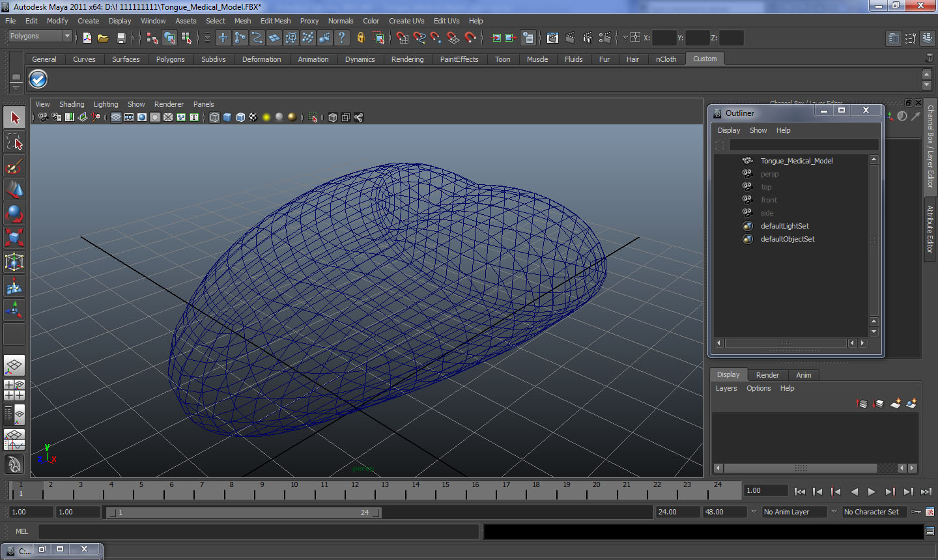
Task: Toggle smooth shade all blue cube
Action: (227, 117)
